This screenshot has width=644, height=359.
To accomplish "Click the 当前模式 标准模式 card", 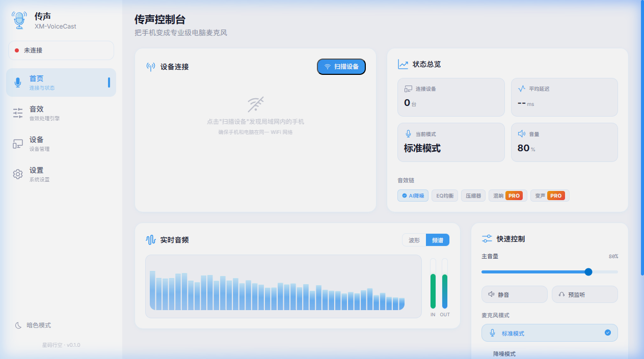I will tap(451, 143).
